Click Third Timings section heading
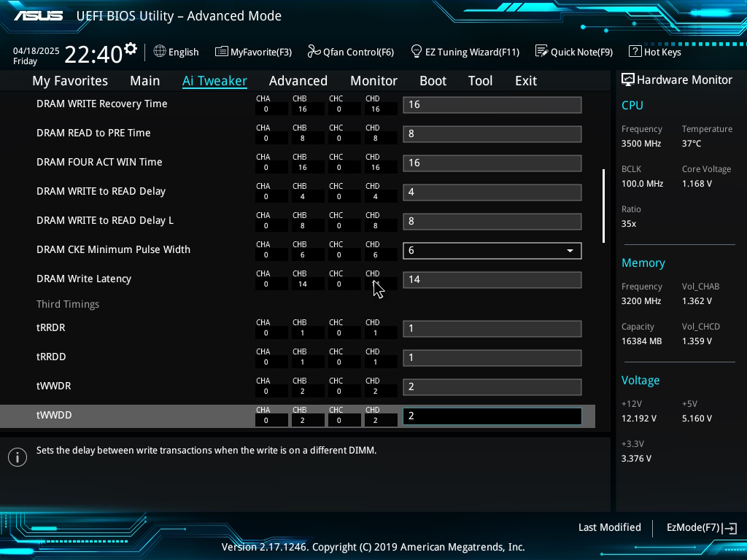 tap(68, 304)
